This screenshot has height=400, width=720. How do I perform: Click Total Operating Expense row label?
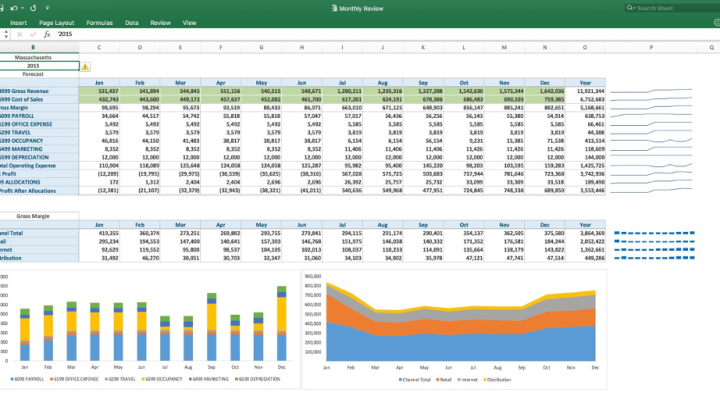tap(39, 165)
